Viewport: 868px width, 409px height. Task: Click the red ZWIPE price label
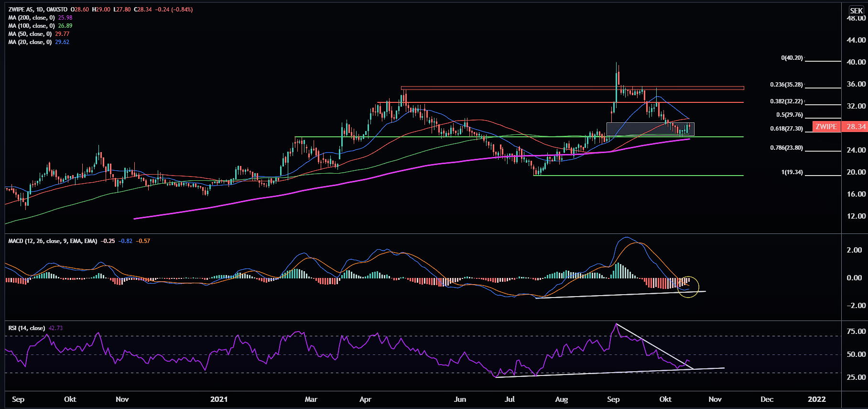click(826, 127)
